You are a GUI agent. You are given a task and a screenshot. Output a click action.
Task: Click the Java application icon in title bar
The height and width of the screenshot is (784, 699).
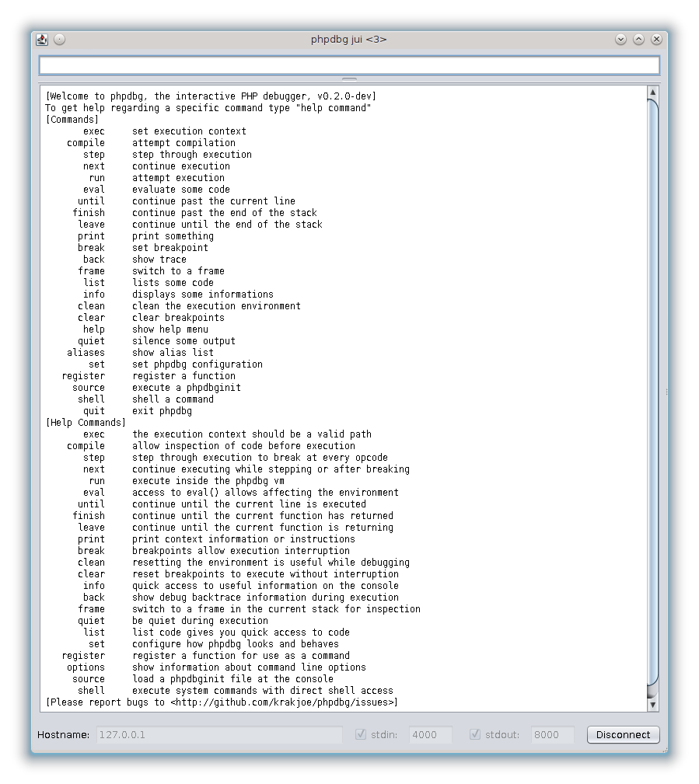[x=42, y=40]
